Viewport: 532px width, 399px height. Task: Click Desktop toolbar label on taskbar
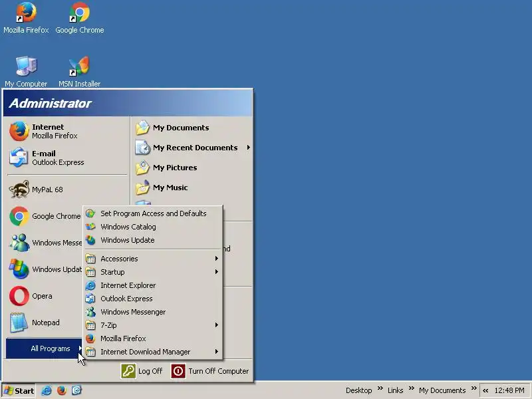tap(358, 390)
